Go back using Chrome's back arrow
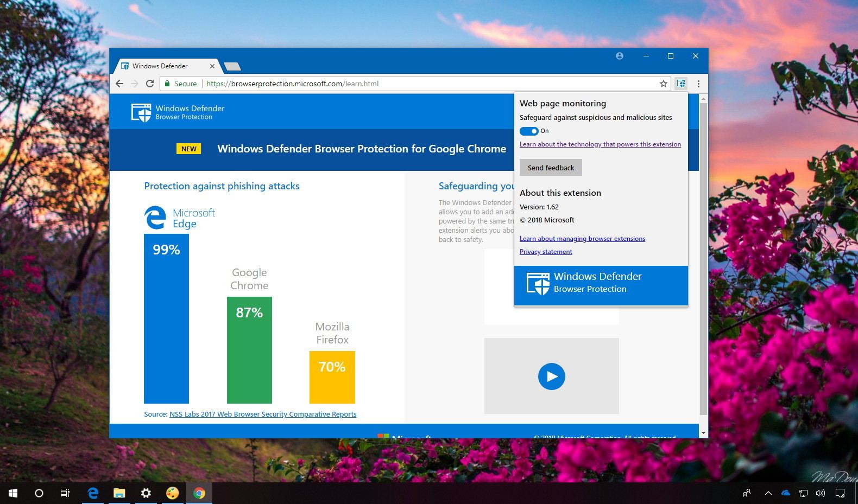 [x=119, y=84]
